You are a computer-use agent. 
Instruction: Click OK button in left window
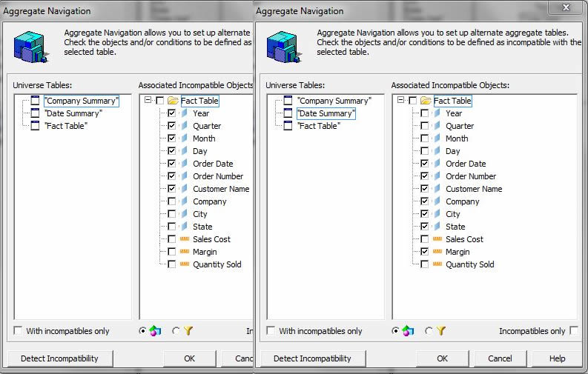point(190,358)
